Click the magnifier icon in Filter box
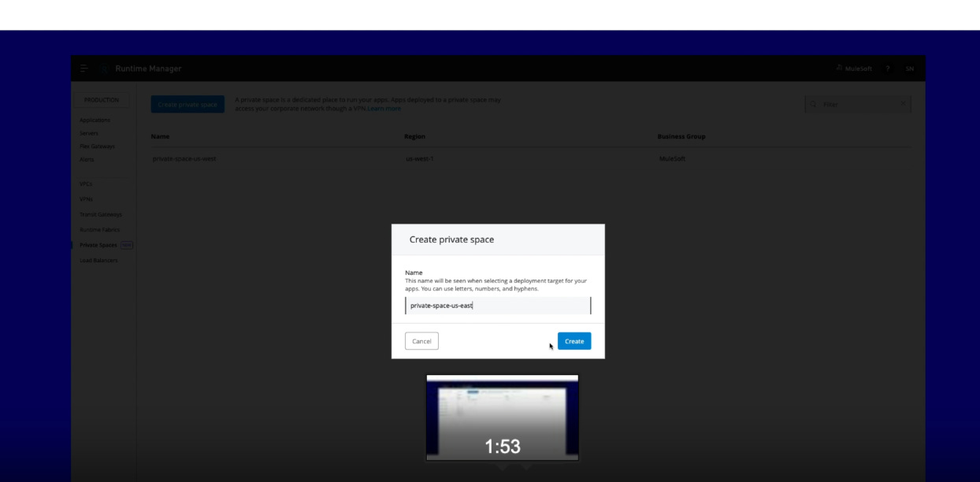 point(814,104)
